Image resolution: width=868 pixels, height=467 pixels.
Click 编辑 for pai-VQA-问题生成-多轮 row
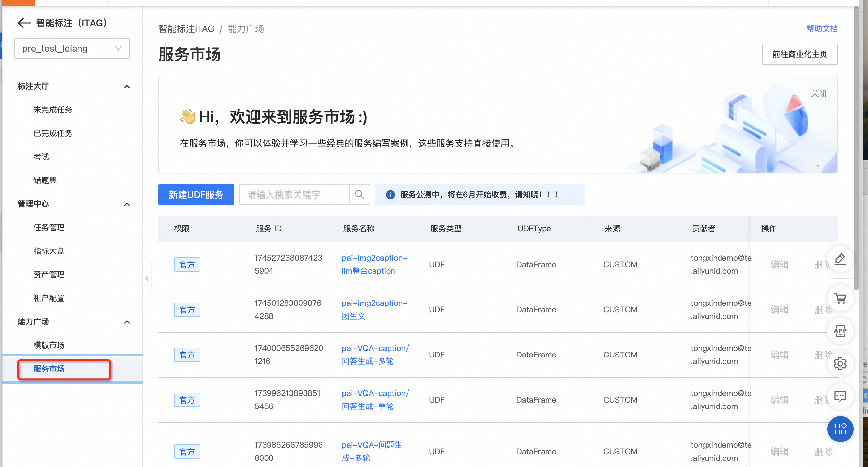[x=779, y=452]
